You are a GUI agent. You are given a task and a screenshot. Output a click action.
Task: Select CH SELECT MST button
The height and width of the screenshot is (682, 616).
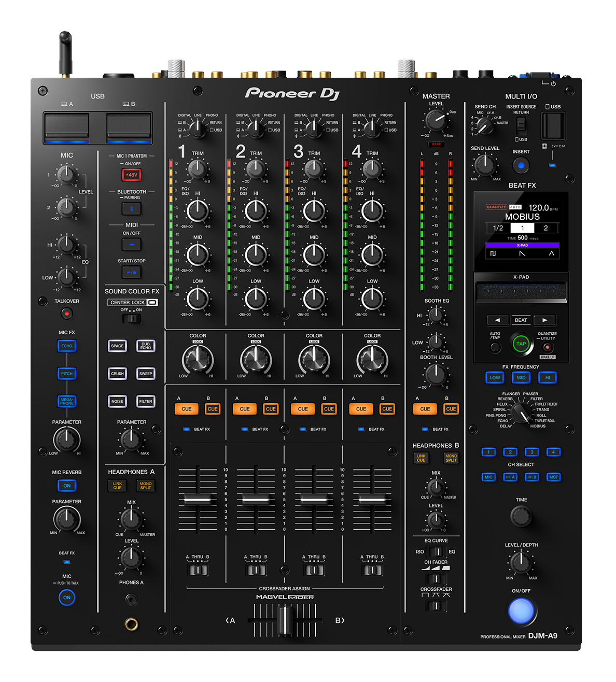[x=554, y=477]
